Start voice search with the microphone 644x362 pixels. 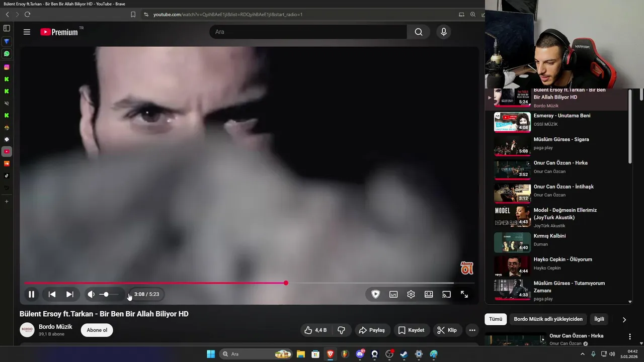tap(443, 32)
